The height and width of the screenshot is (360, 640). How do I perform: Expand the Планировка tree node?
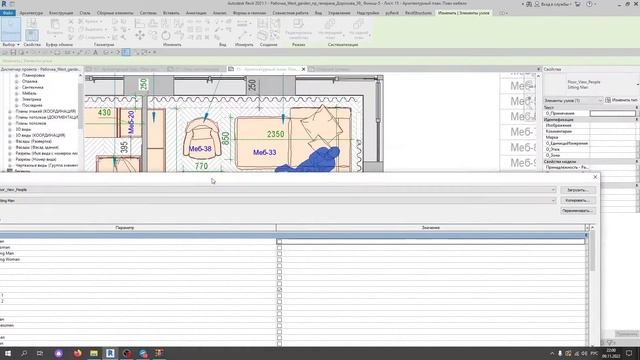pyautogui.click(x=17, y=76)
